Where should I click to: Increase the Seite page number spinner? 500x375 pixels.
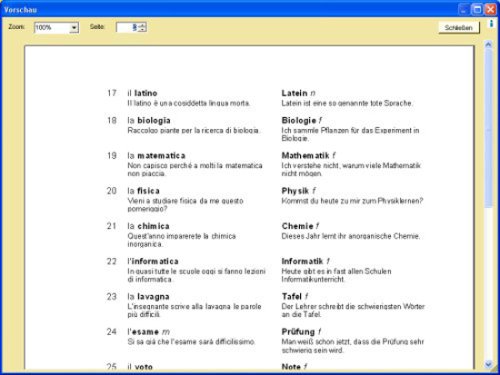(x=142, y=25)
